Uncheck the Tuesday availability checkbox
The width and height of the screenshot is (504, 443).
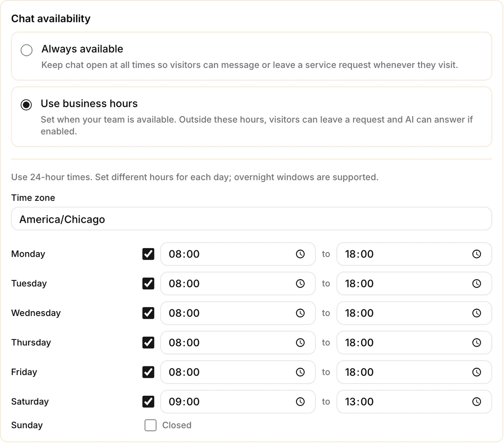148,284
